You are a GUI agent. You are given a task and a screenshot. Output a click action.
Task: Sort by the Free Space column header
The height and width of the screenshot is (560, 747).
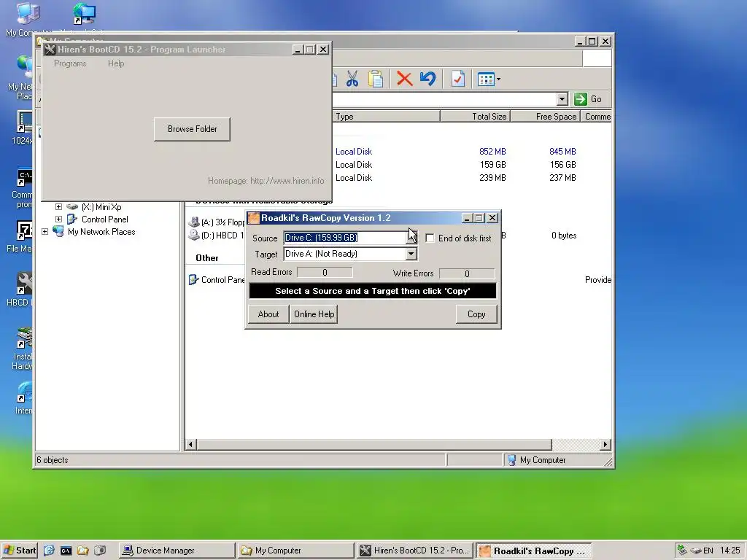(545, 117)
